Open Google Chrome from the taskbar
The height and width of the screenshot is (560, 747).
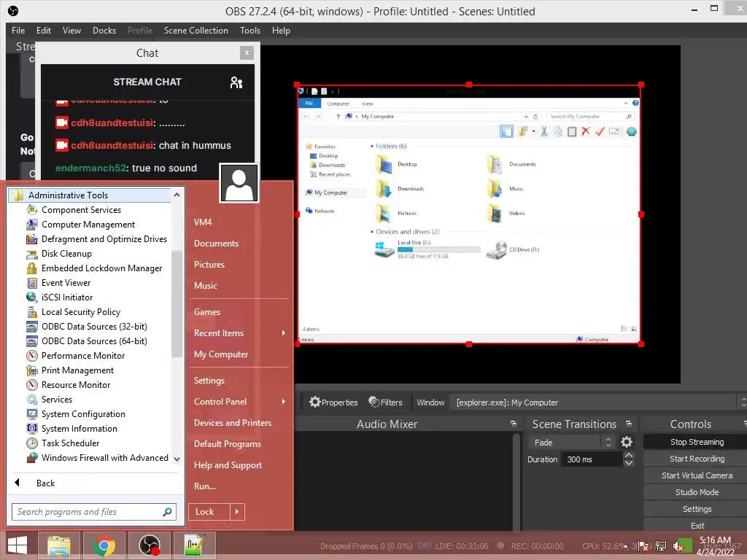[x=104, y=545]
